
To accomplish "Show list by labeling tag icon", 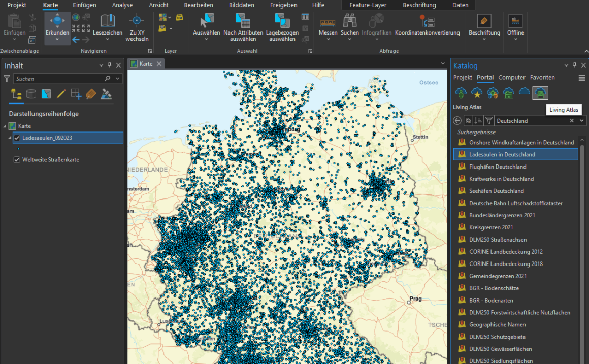I will 91,94.
